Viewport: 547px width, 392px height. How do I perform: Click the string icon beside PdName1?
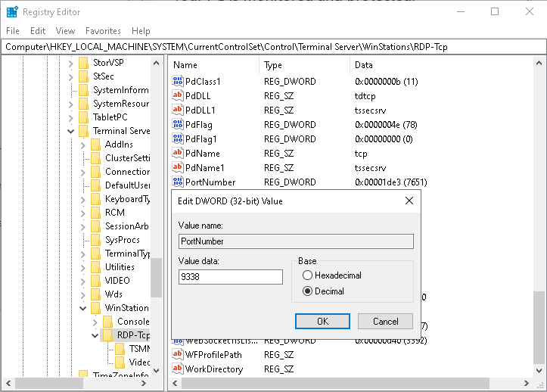click(x=178, y=167)
